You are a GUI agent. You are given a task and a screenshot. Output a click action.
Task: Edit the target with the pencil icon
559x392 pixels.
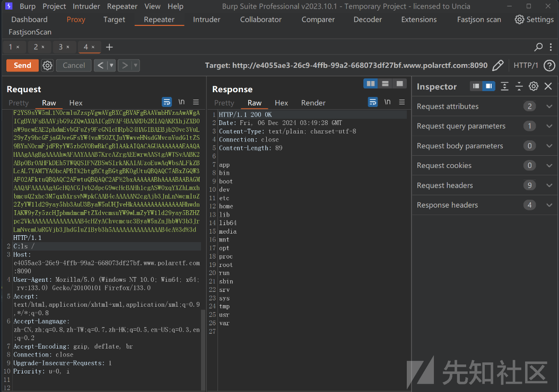click(x=498, y=66)
